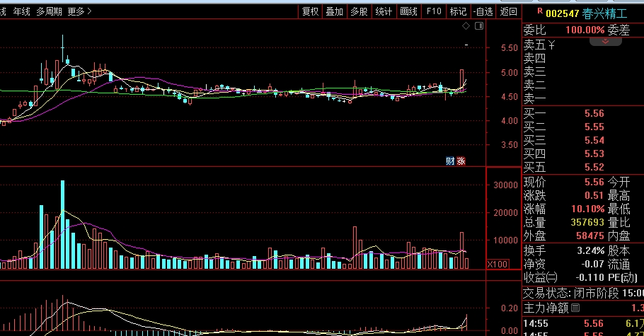Click the PE(动) label
This screenshot has height=336, width=644.
pos(623,278)
